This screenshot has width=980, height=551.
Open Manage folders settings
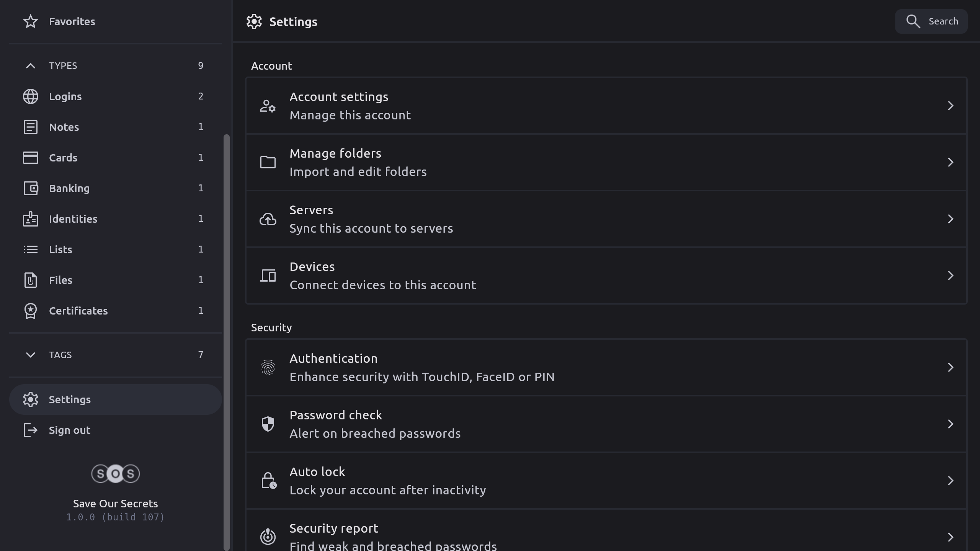pyautogui.click(x=606, y=162)
